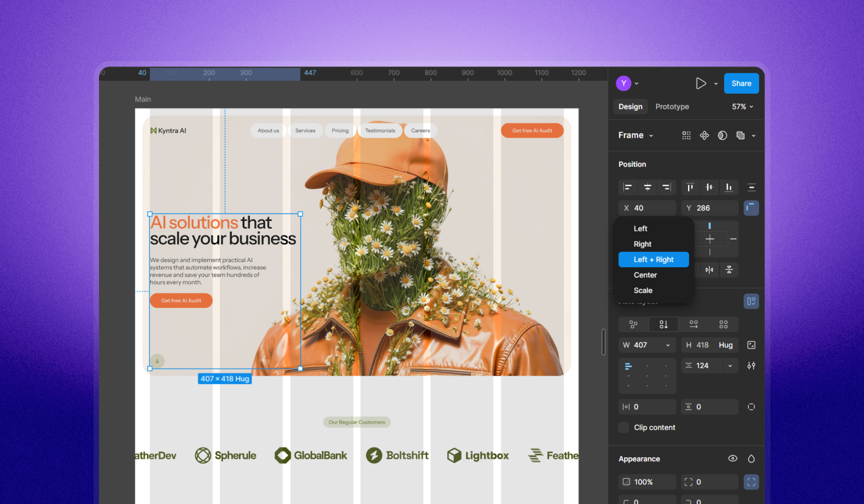Click the blue Share button
Screen dimensions: 864x504
741,83
